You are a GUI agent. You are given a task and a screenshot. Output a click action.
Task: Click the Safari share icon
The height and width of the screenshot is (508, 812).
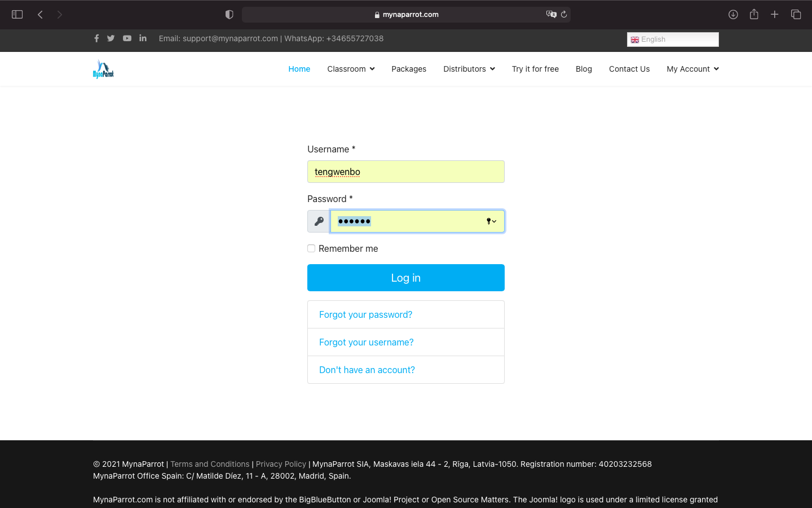pos(754,14)
